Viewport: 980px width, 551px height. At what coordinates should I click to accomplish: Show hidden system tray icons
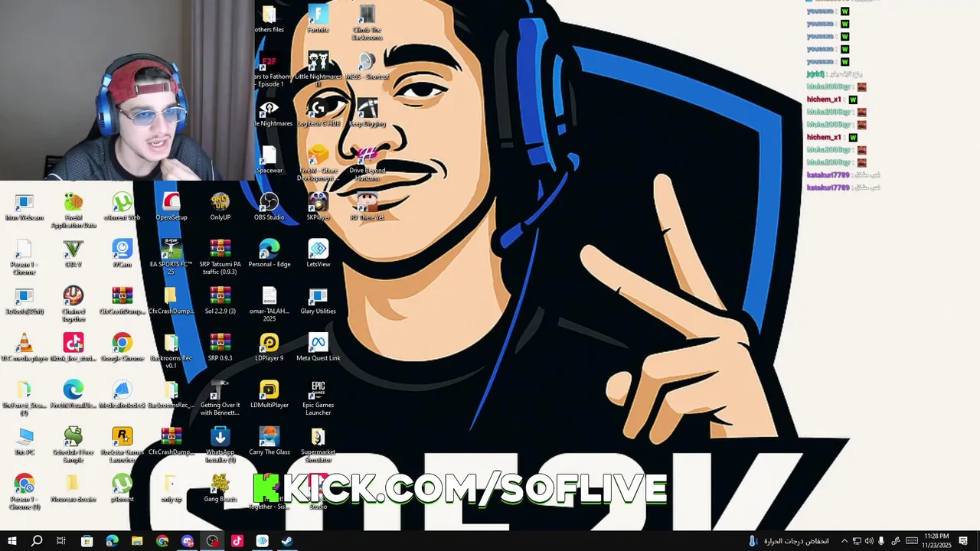pos(844,541)
